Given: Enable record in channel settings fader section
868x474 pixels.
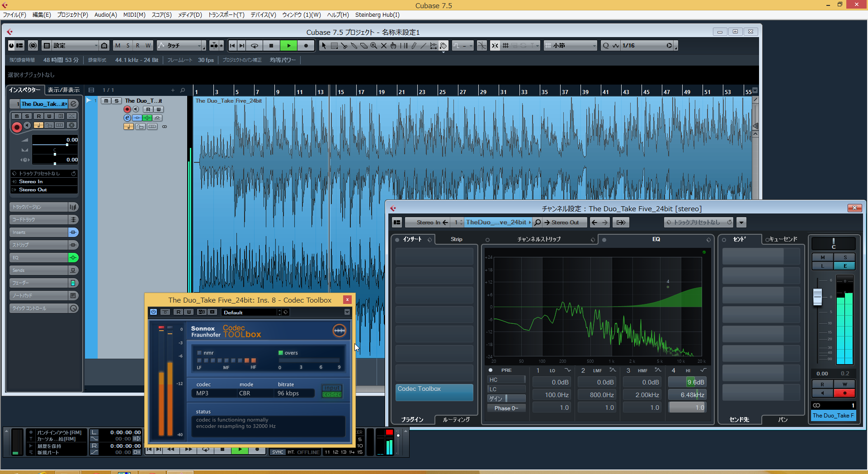Looking at the screenshot, I should (x=845, y=393).
